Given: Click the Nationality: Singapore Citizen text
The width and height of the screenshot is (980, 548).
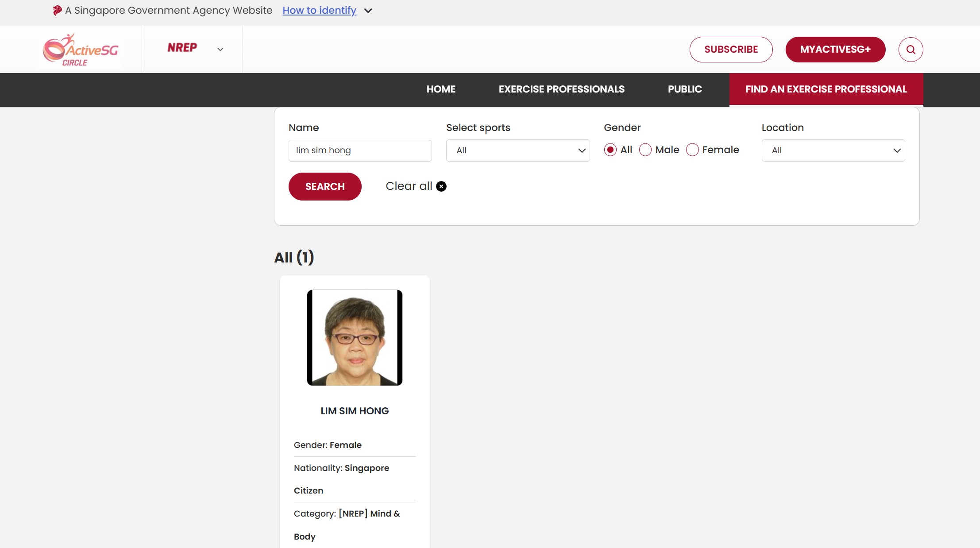Looking at the screenshot, I should [341, 479].
